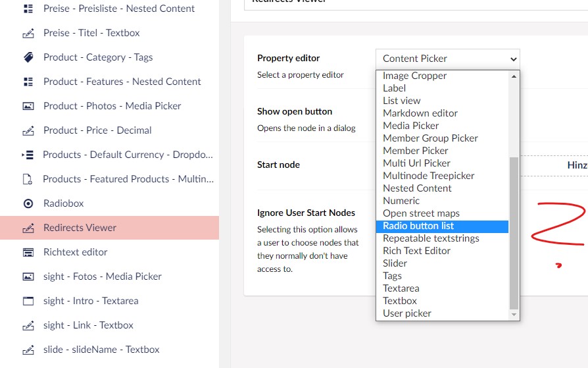Image resolution: width=588 pixels, height=368 pixels.
Task: Choose Markdown editor option
Action: pyautogui.click(x=442, y=113)
